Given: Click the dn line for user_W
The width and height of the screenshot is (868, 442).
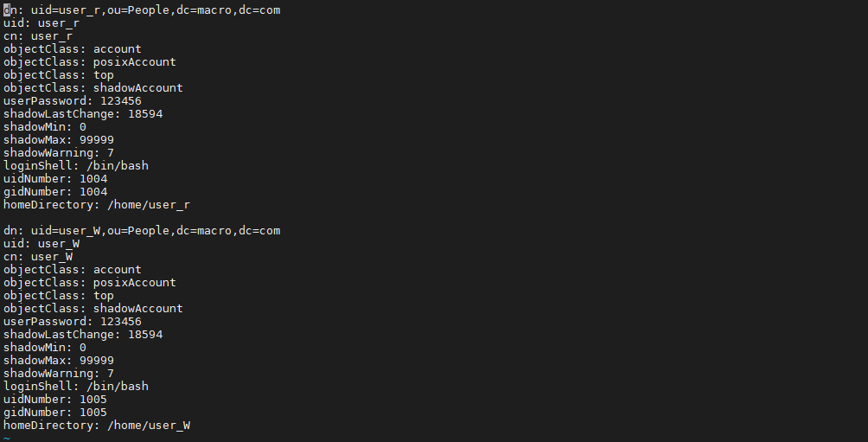Looking at the screenshot, I should click(142, 230).
